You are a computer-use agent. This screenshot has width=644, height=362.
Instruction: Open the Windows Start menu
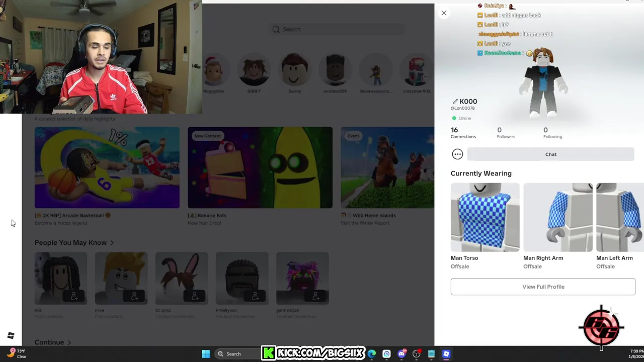point(206,354)
